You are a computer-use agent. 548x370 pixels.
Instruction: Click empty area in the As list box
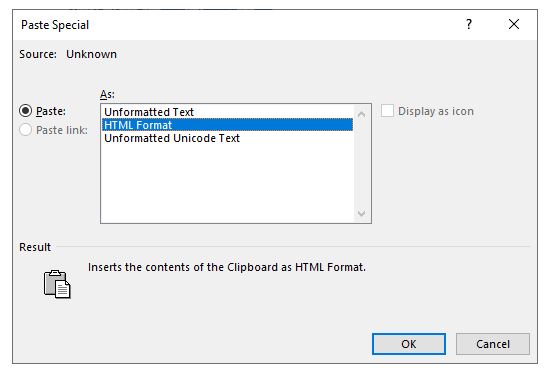[x=227, y=183]
